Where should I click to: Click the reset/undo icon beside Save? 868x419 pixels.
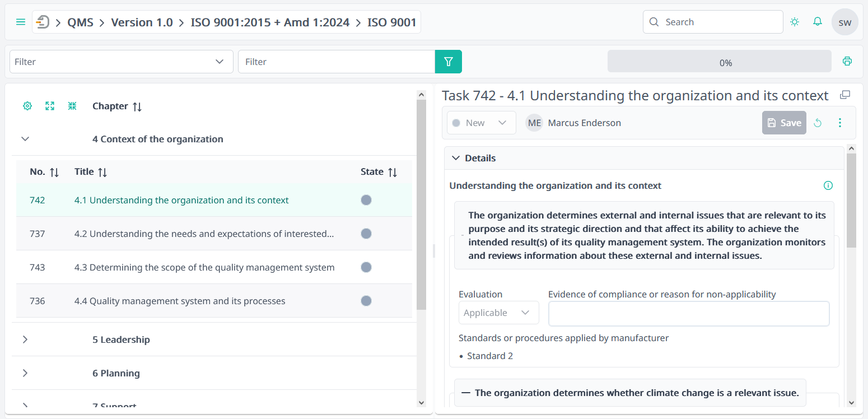tap(818, 123)
